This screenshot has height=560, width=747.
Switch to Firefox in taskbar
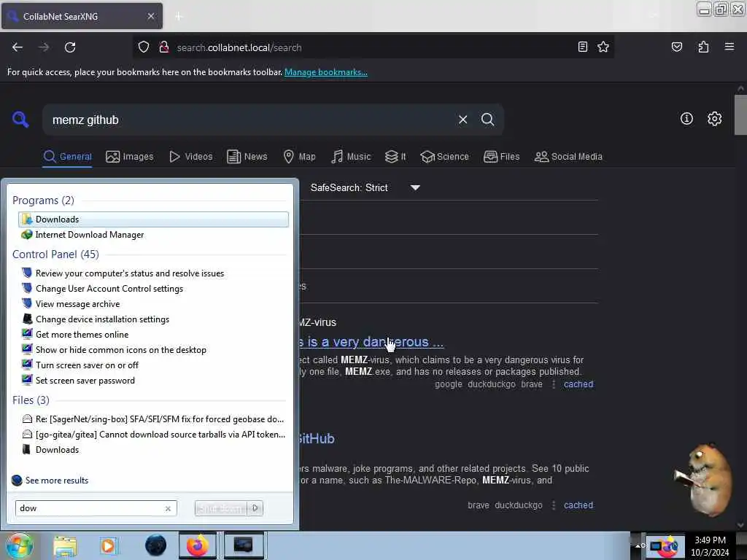pos(197,545)
